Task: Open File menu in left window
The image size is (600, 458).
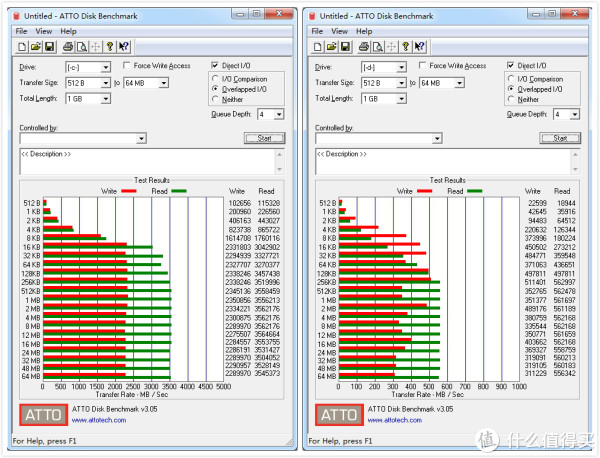Action: tap(21, 31)
